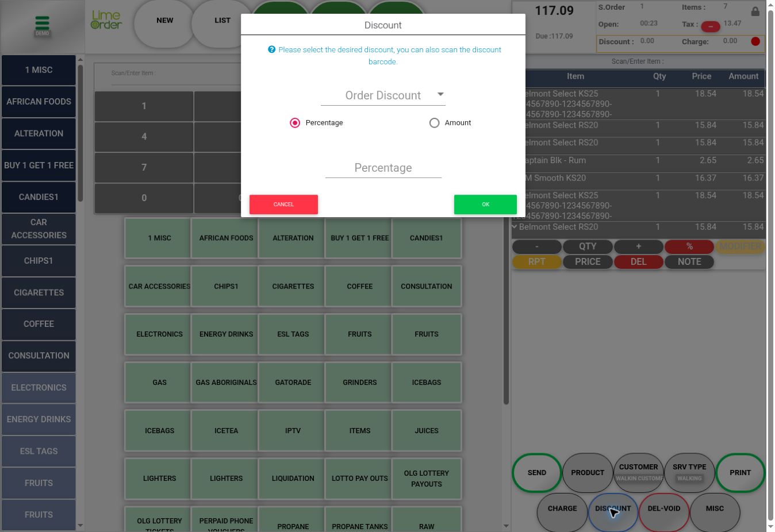775x532 pixels.
Task: Open the GATORADE category tile
Action: 293,383
